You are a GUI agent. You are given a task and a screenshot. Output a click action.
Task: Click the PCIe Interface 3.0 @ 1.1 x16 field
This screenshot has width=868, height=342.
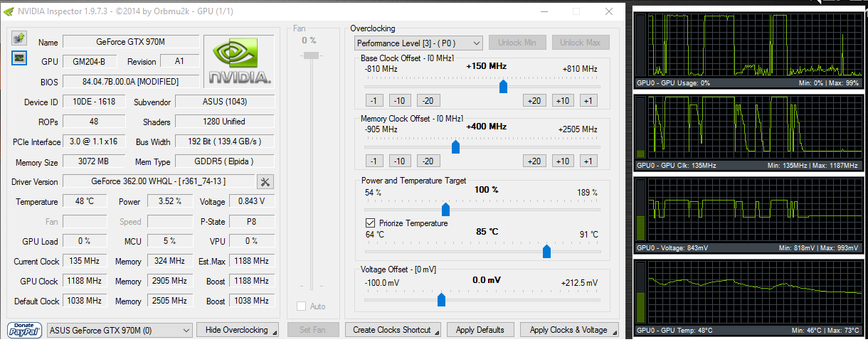click(92, 142)
